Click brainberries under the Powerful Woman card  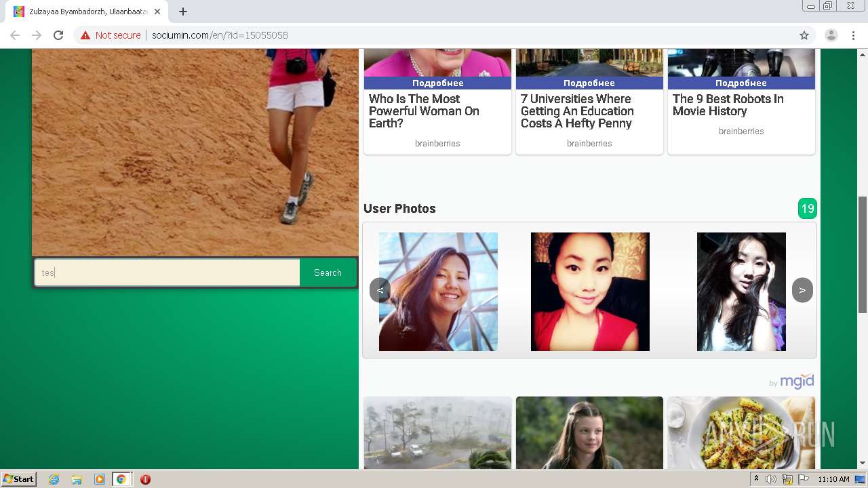pos(437,143)
